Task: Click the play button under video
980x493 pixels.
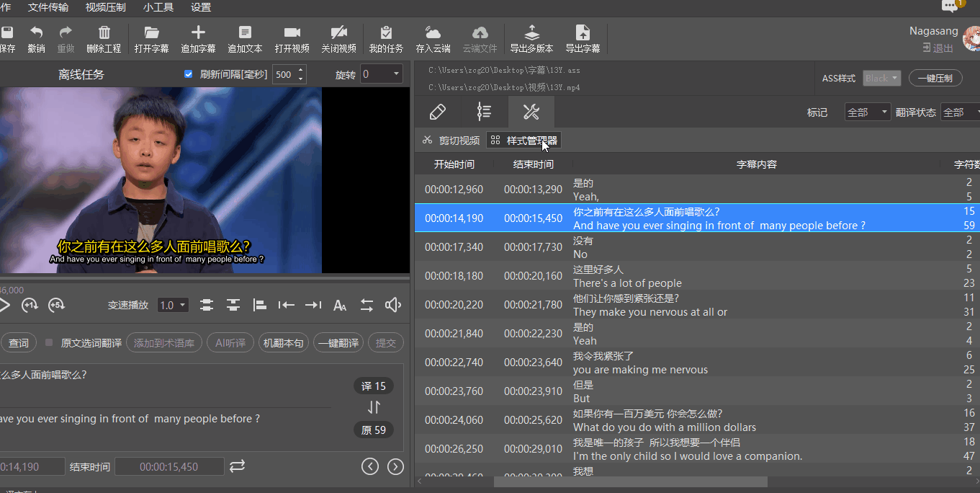Action: point(4,305)
